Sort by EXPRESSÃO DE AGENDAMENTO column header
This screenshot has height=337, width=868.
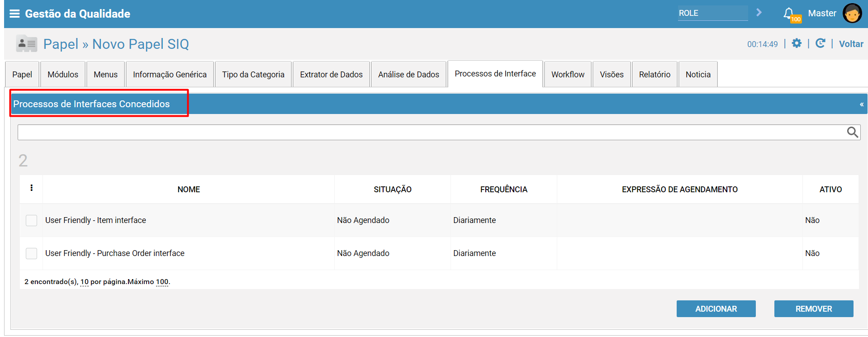679,189
